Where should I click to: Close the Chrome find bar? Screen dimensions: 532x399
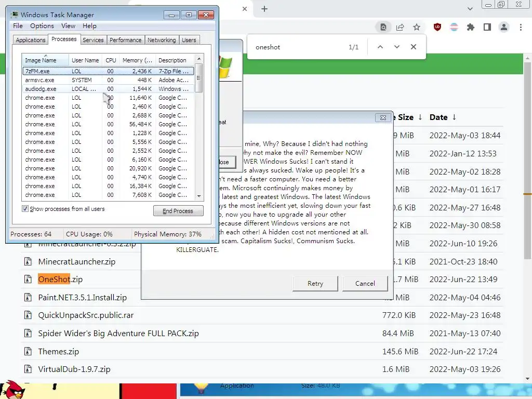click(413, 47)
